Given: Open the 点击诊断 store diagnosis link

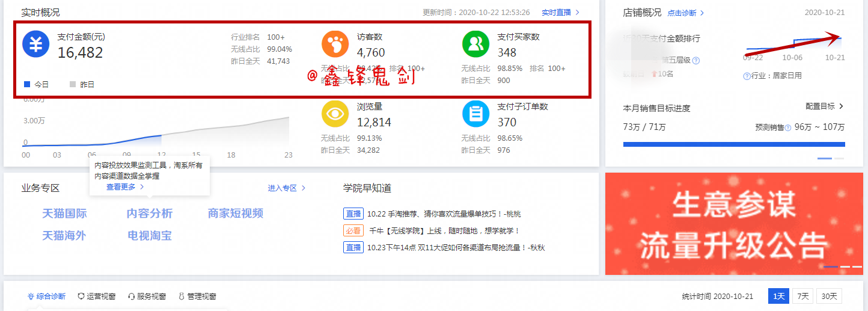Looking at the screenshot, I should tap(685, 13).
